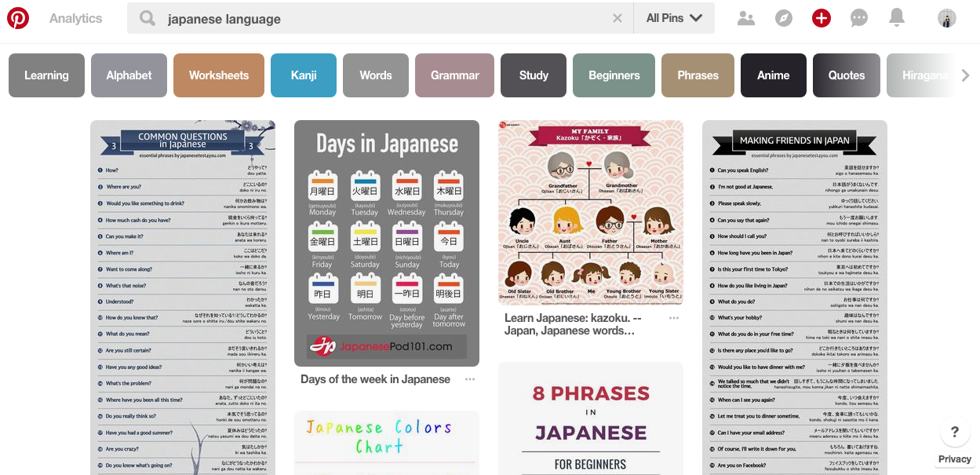Open the Making Friends in Japan pin
The image size is (980, 475).
tap(795, 298)
